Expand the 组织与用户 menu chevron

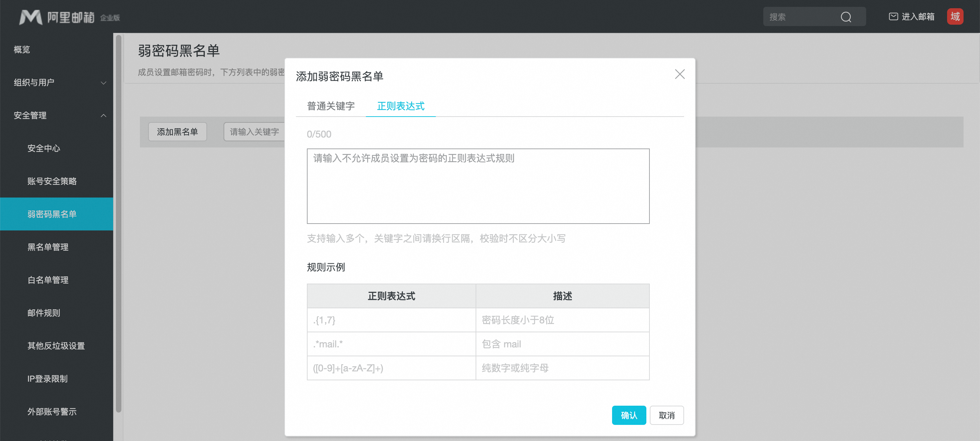[x=103, y=83]
